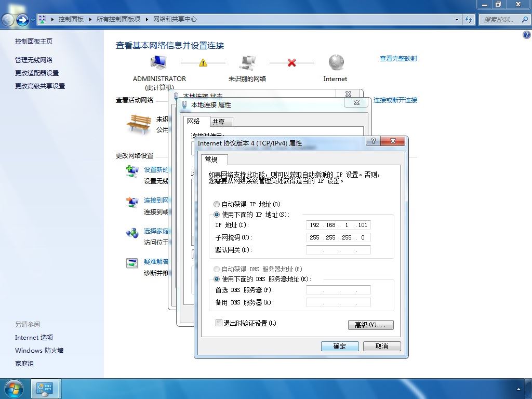Open 查看完整映射 link

398,58
